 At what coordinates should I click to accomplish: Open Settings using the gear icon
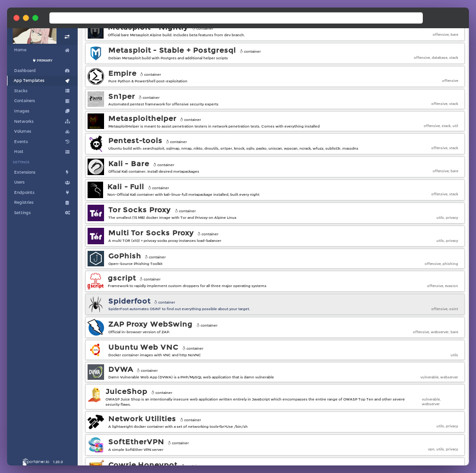[x=67, y=212]
